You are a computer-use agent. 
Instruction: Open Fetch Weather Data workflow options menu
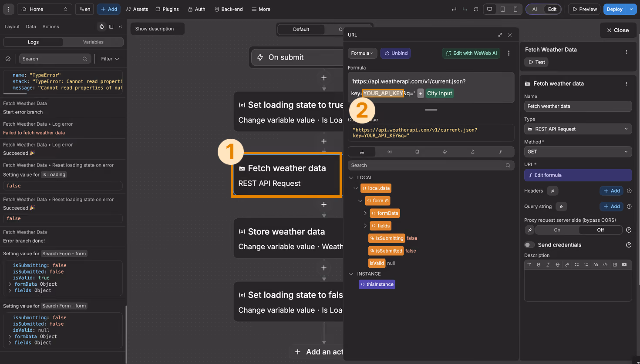pos(627,52)
